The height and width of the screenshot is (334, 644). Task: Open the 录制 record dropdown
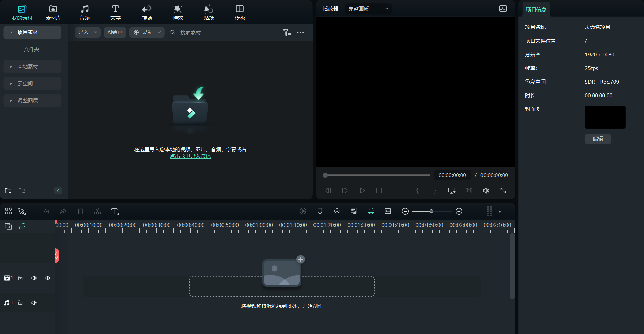pyautogui.click(x=147, y=32)
